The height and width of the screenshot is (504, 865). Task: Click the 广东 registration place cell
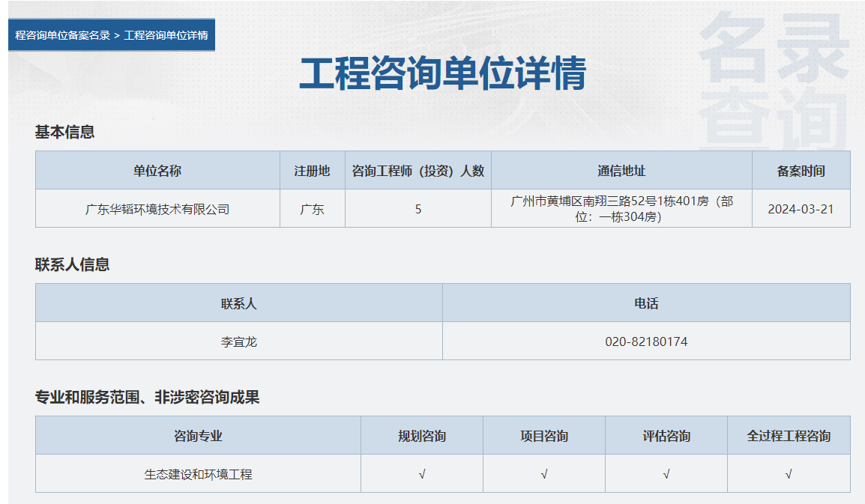313,209
